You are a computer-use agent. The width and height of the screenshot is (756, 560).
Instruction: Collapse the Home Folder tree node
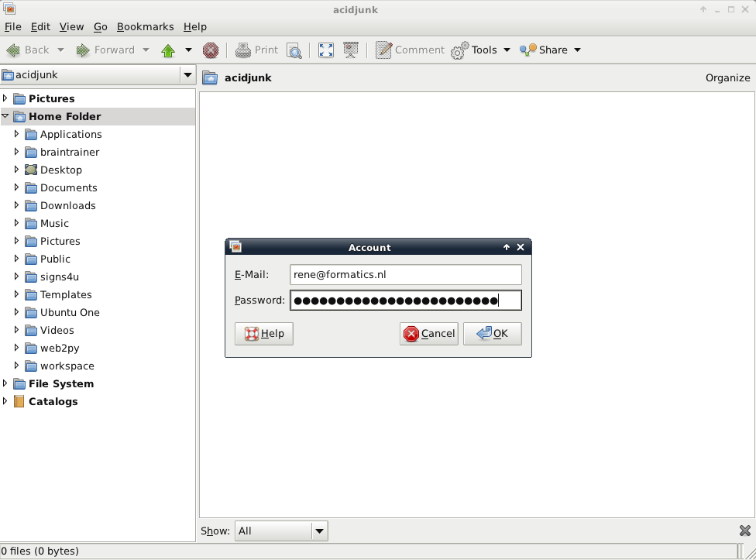tap(5, 116)
